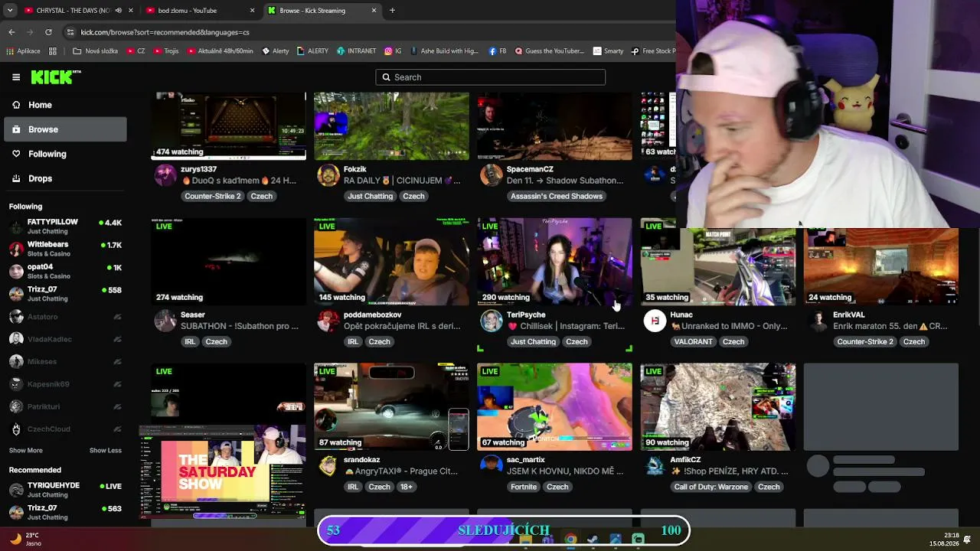Open offline channel VladaKadlec
The image size is (980, 551).
coord(65,339)
